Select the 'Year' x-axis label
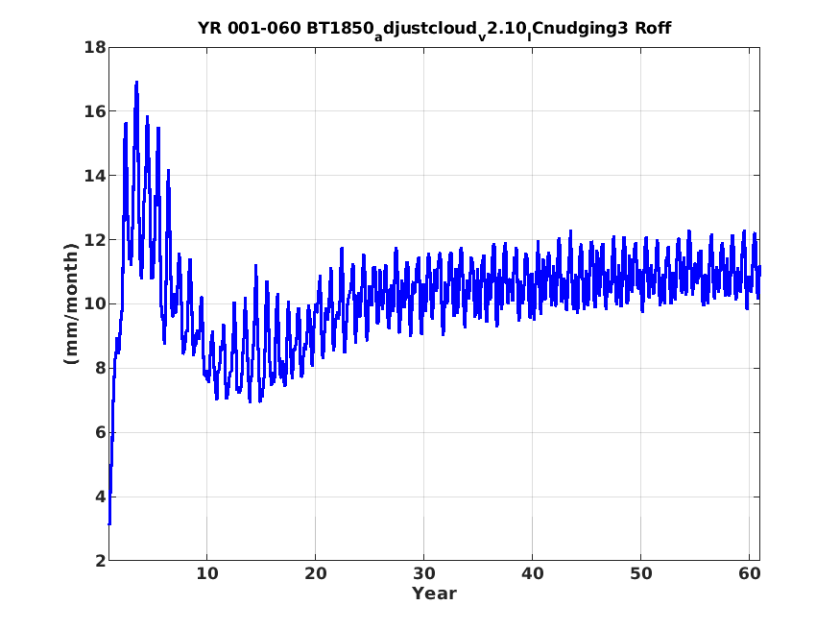This screenshot has height=630, width=840. coord(434,594)
